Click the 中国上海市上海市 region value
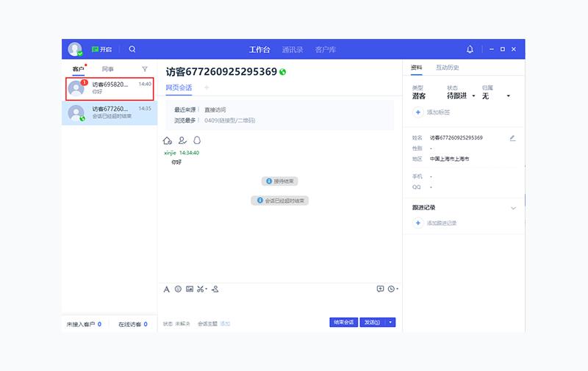The width and height of the screenshot is (588, 371). (x=449, y=159)
